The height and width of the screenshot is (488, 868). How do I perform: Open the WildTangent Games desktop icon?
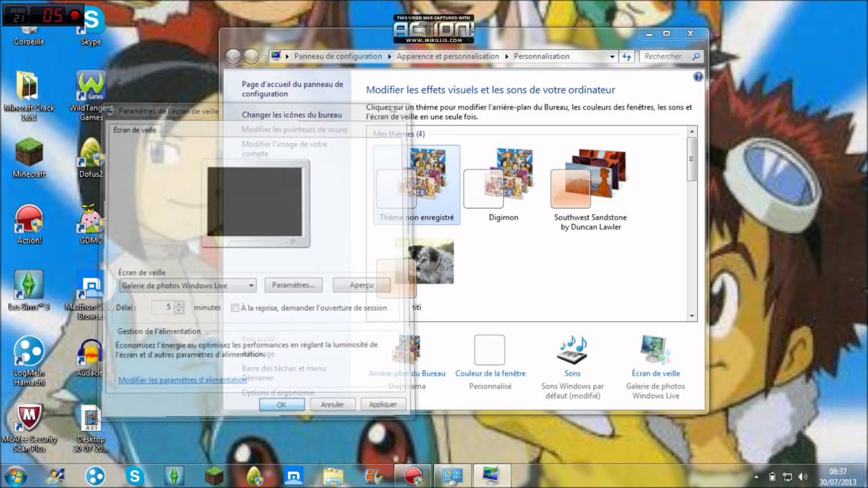point(91,96)
